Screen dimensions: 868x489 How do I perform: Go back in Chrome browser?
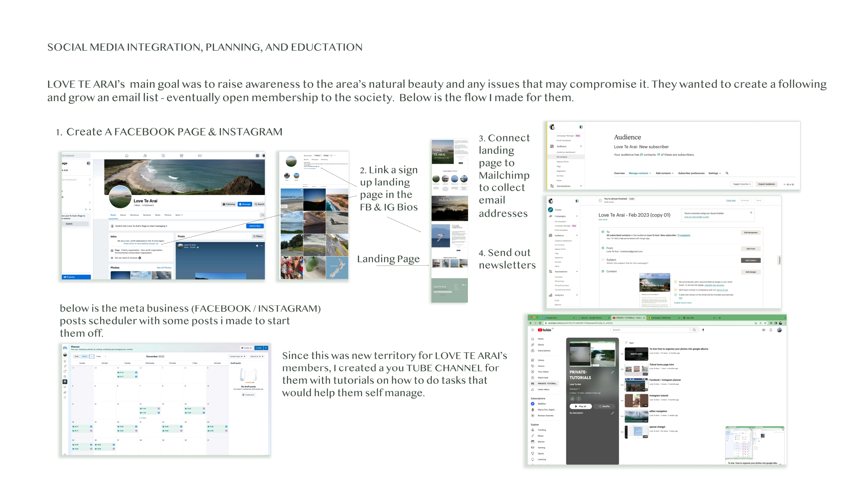click(x=531, y=323)
